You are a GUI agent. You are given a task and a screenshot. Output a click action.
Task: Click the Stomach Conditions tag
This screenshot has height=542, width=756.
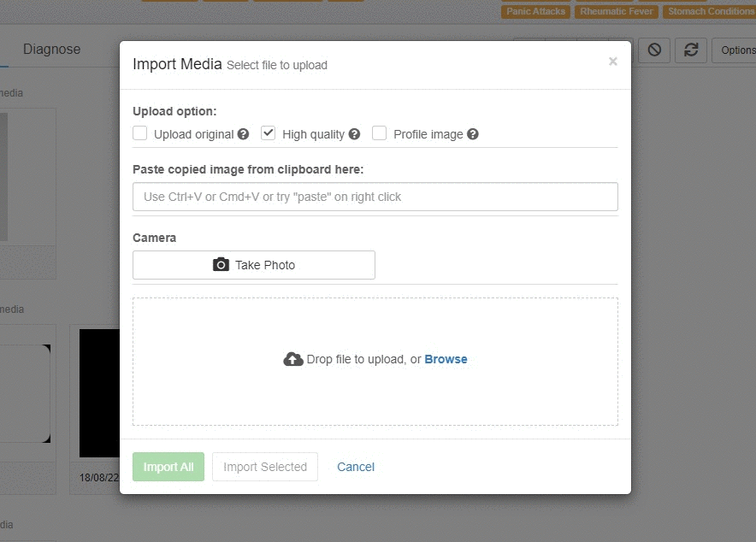click(x=709, y=12)
